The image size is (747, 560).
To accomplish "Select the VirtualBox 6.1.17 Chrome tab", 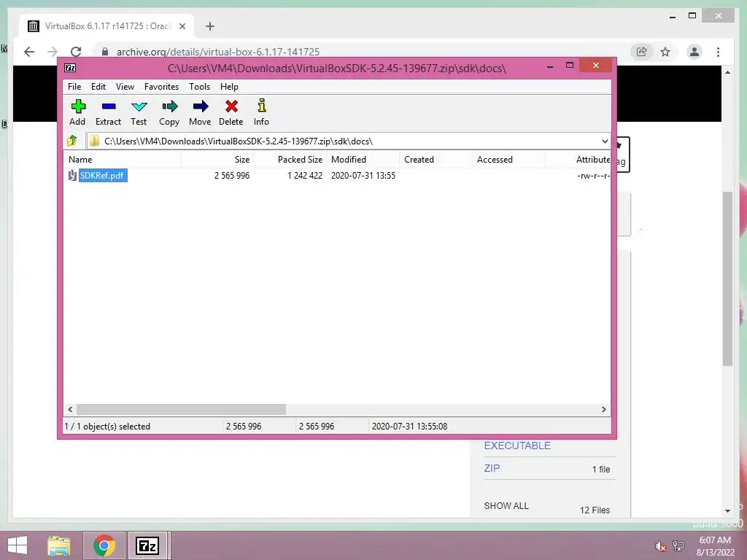I will 107,26.
